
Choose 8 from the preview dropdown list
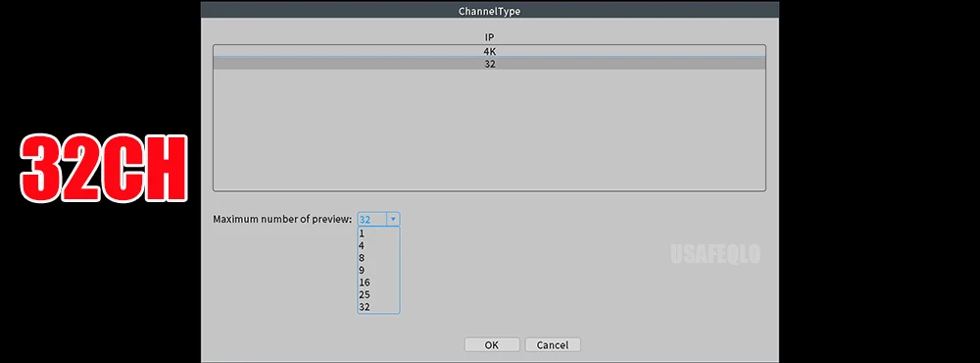pyautogui.click(x=378, y=258)
